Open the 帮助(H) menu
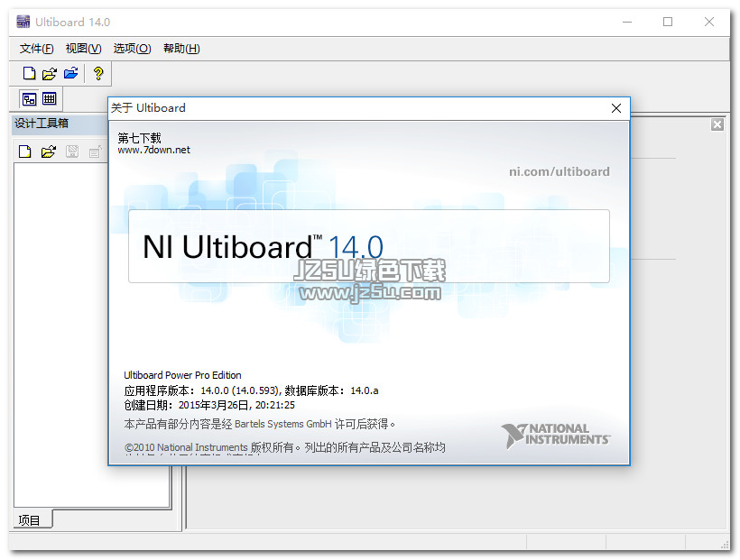 click(x=181, y=49)
